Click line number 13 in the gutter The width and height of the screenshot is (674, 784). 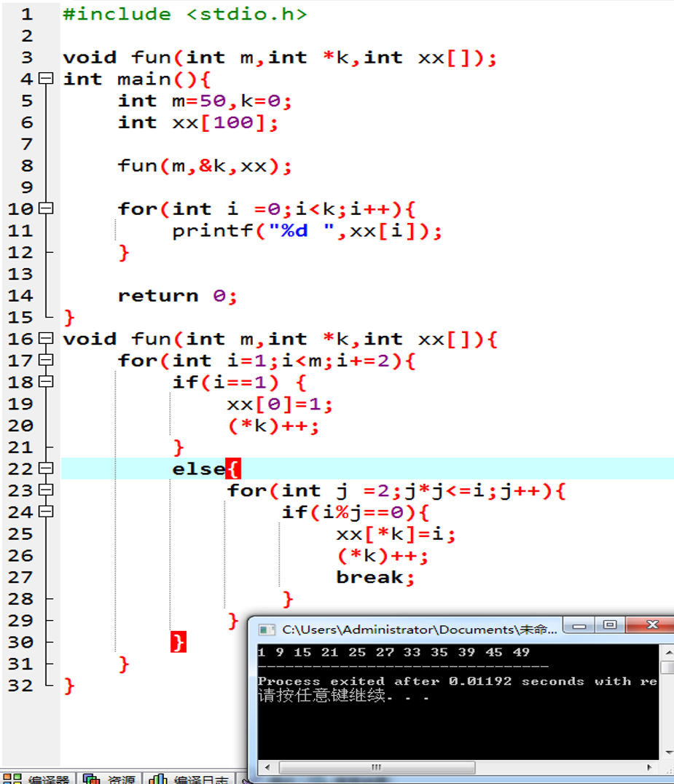pyautogui.click(x=20, y=274)
